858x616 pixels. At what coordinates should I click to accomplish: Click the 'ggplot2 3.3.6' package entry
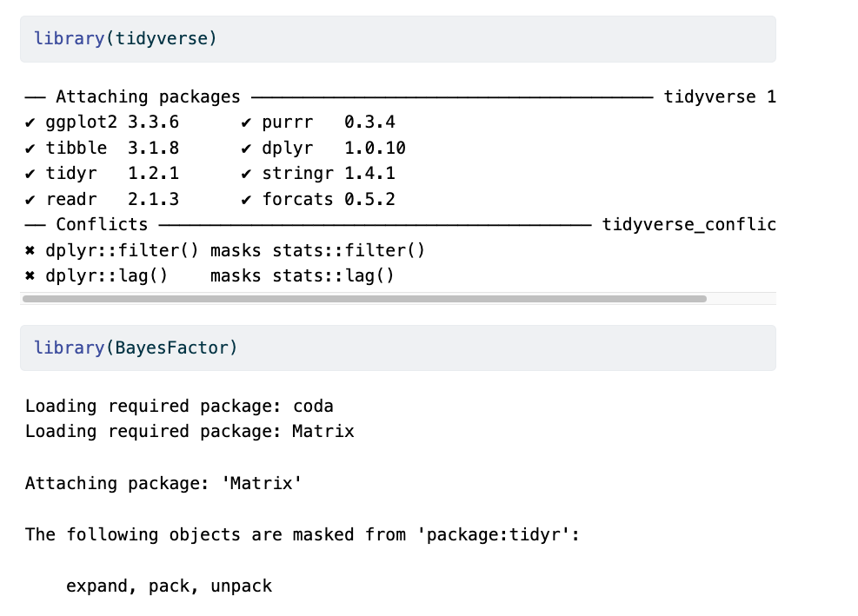pos(112,122)
